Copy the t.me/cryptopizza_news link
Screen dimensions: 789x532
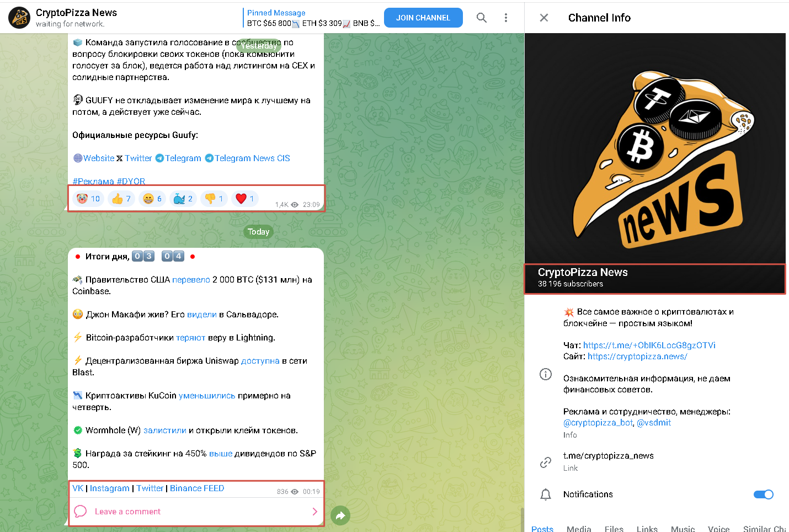(609, 456)
